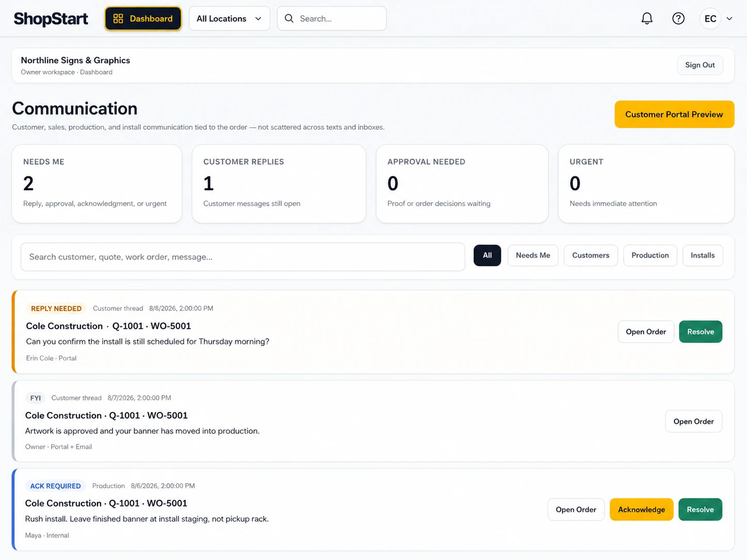Filter messages by Customers
The width and height of the screenshot is (747, 560).
point(591,255)
